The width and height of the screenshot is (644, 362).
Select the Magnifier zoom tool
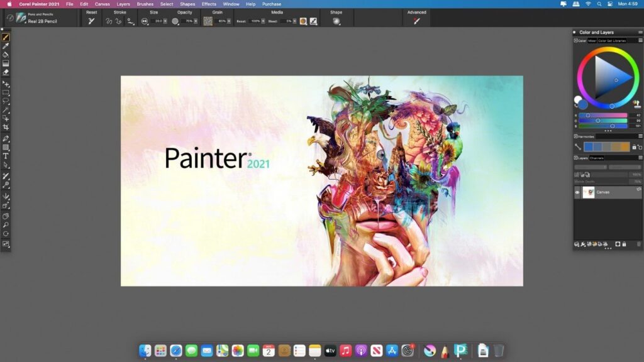(6, 225)
